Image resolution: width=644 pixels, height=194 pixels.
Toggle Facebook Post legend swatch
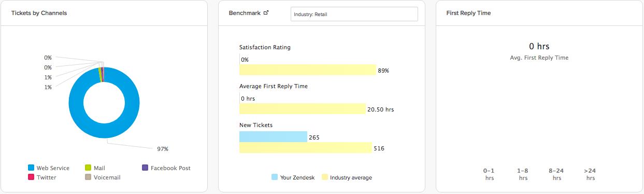[145, 168]
